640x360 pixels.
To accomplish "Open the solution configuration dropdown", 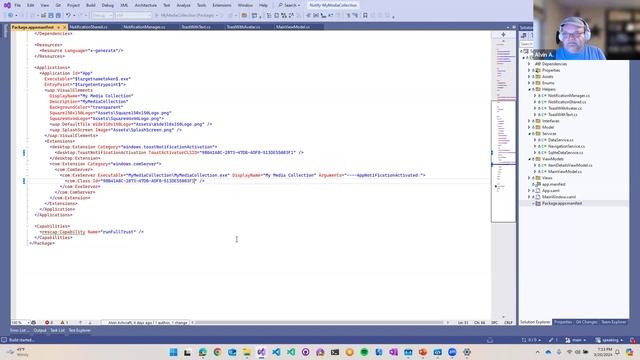I will [102, 16].
